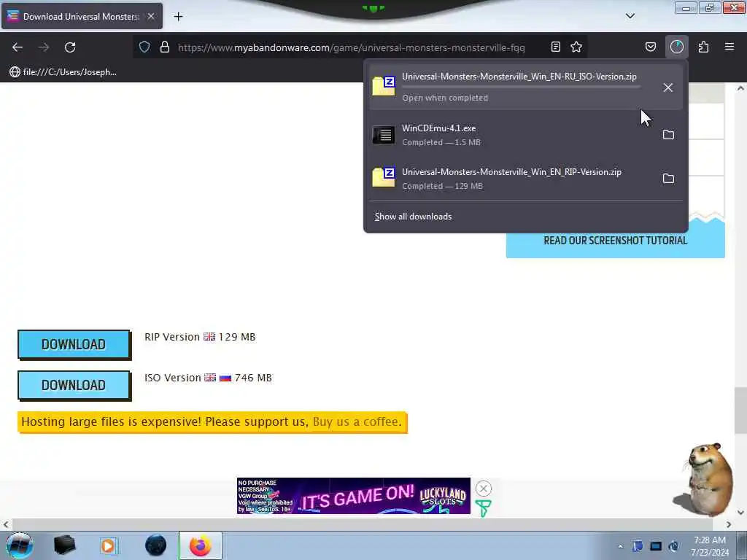Click the system tray volume icon
This screenshot has height=560, width=747.
(673, 546)
